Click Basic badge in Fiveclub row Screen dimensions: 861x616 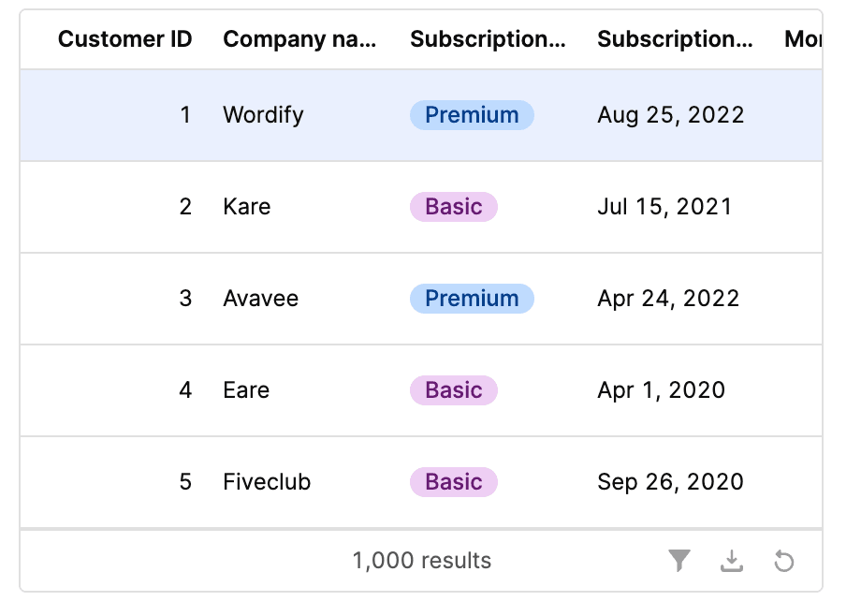tap(454, 482)
